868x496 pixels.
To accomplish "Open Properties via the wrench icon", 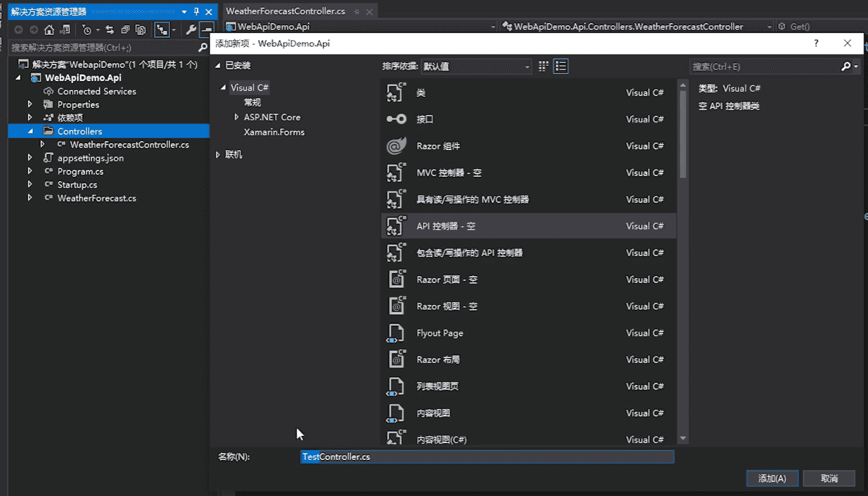I will pos(191,29).
